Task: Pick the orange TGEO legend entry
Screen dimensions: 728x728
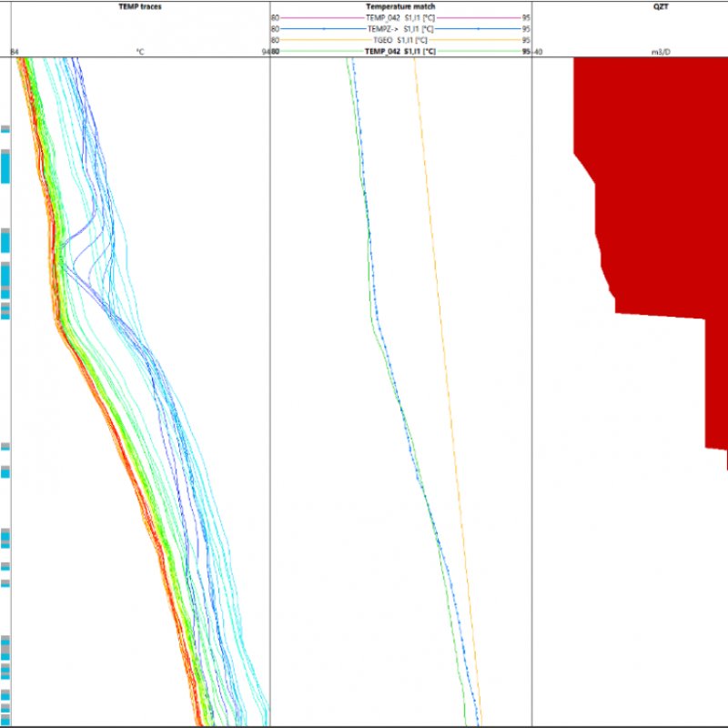Action: (400, 41)
